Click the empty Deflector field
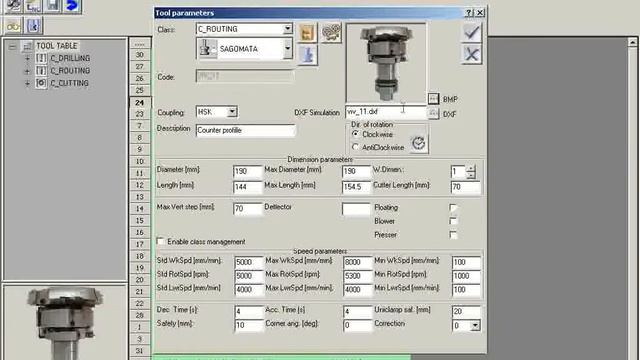The width and height of the screenshot is (640, 360). tap(356, 209)
